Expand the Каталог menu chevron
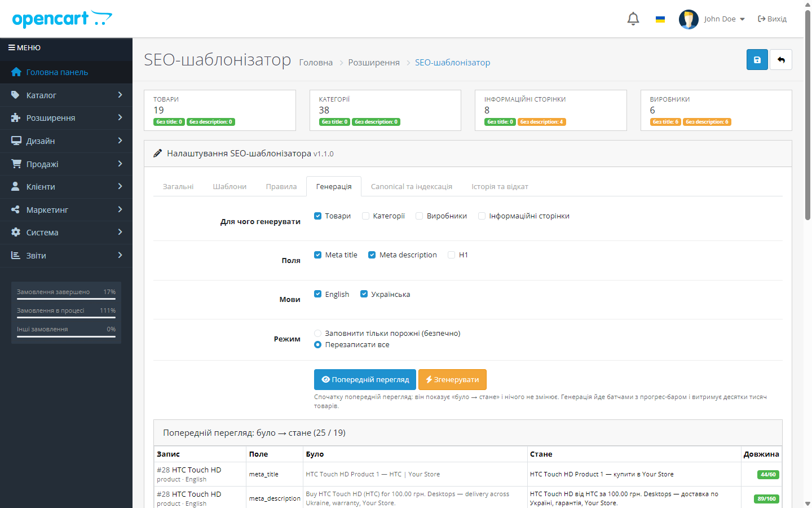The width and height of the screenshot is (812, 508). click(120, 95)
